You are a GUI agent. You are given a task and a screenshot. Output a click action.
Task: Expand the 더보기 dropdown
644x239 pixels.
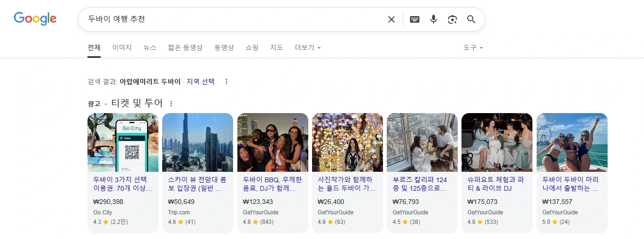308,47
